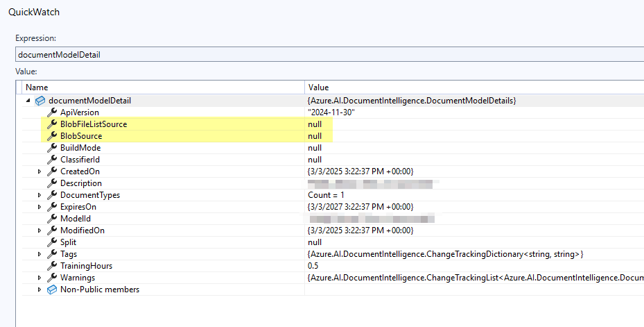Select the ModelId property name
644x327 pixels.
[76, 219]
